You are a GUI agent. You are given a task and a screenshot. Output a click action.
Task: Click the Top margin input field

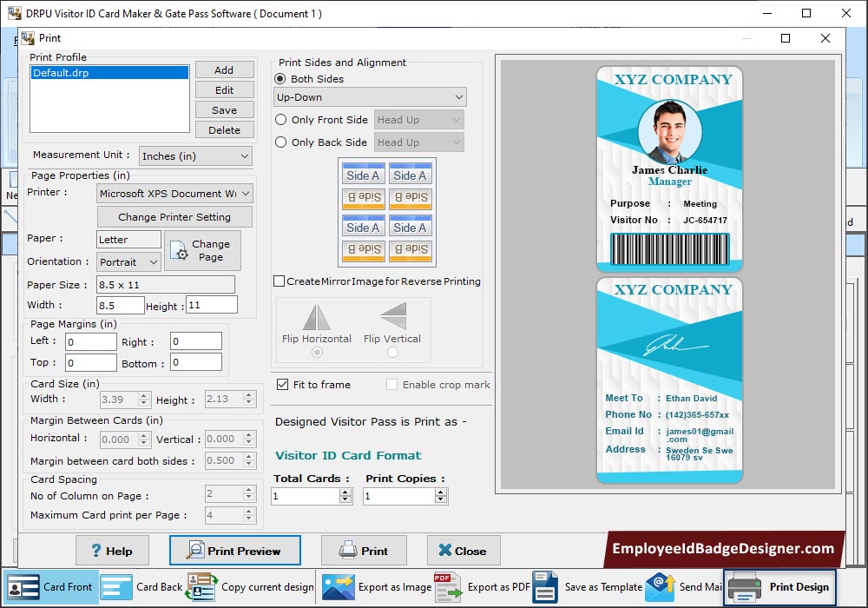click(x=91, y=363)
